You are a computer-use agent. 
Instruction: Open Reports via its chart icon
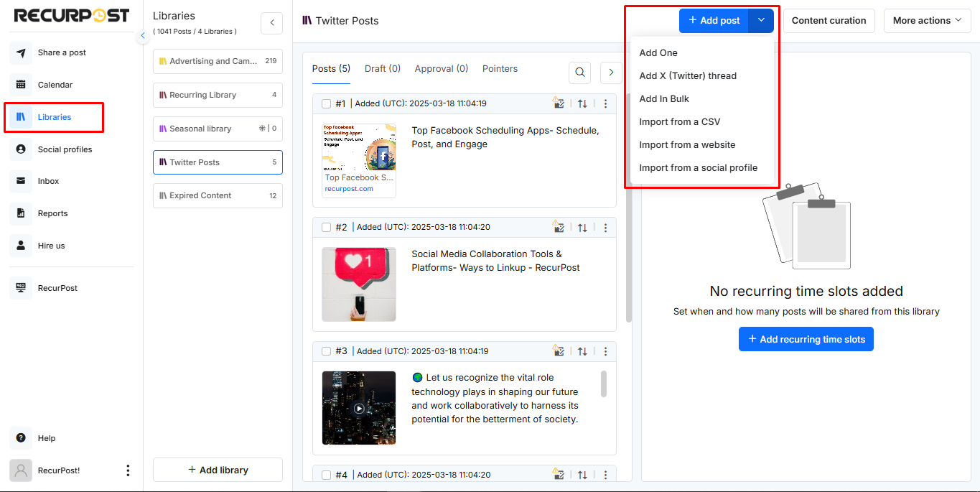(21, 213)
